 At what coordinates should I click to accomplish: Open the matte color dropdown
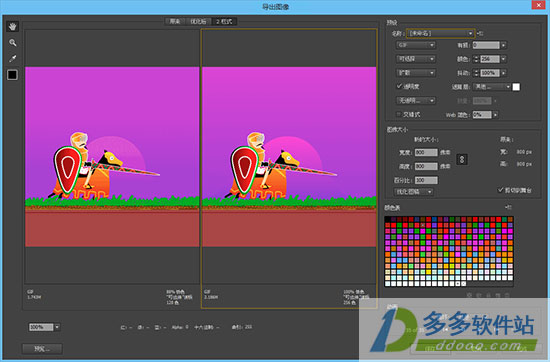tap(492, 87)
